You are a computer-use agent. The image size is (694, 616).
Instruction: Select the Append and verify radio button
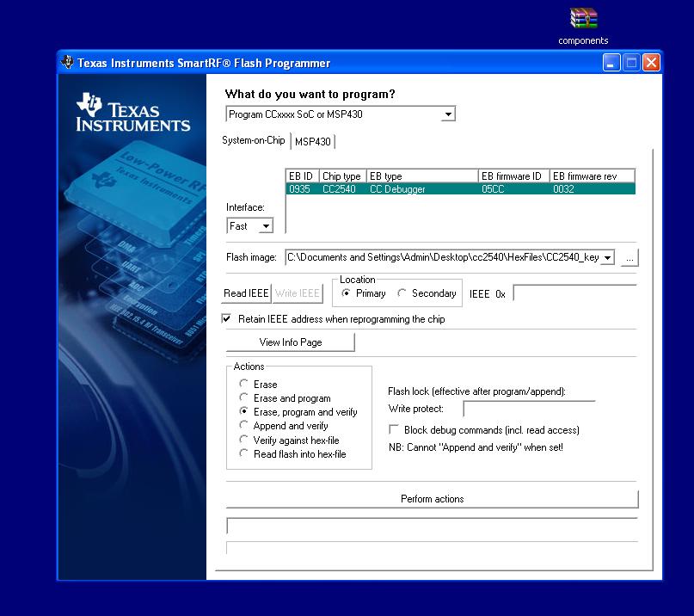coord(243,425)
